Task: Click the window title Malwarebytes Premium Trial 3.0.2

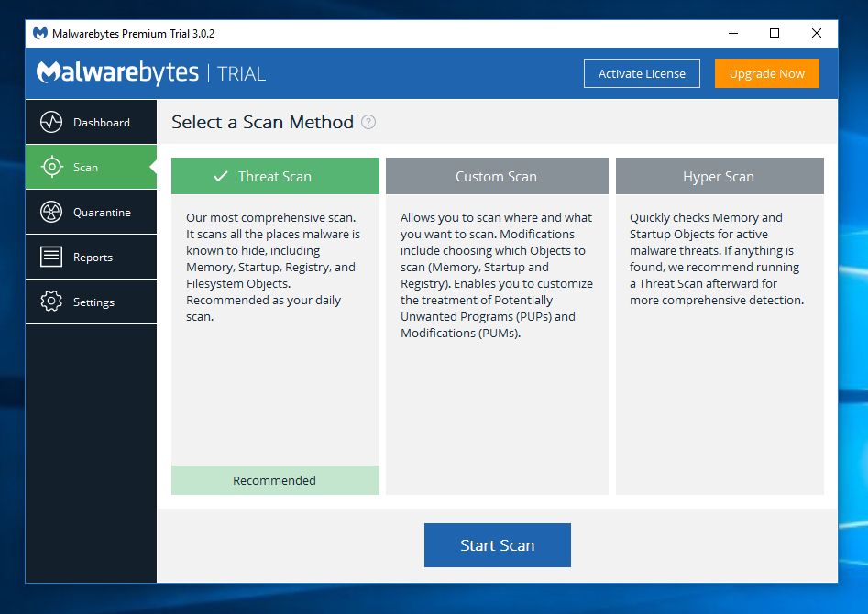Action: pyautogui.click(x=133, y=33)
